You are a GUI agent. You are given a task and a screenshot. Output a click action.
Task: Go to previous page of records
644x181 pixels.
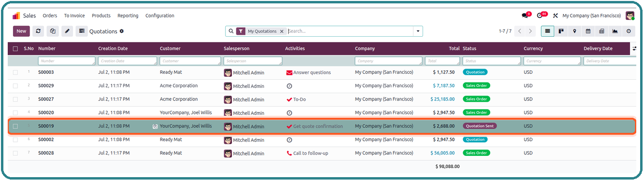tap(520, 31)
